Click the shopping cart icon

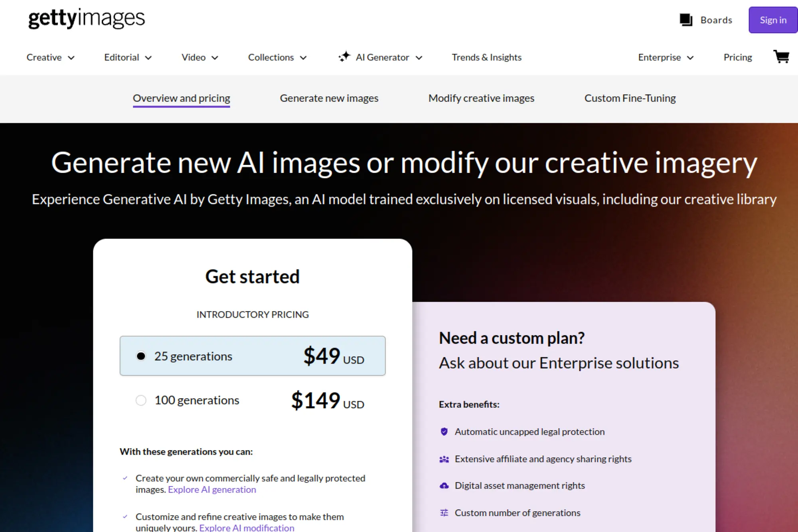pos(781,57)
